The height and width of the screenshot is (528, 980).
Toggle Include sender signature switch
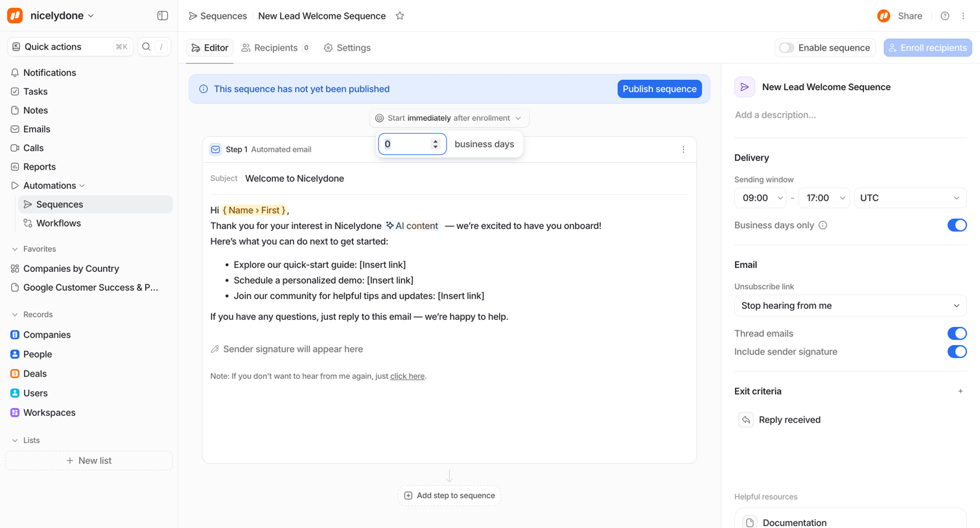click(x=957, y=352)
